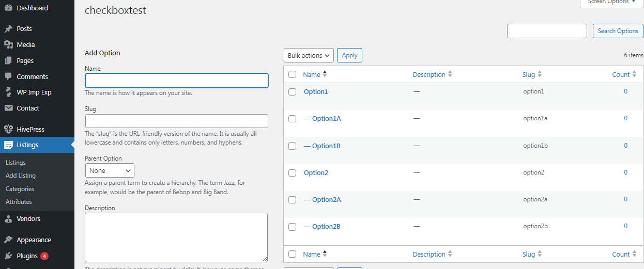Screen dimensions: 644x269
Task: Click the Posts pushpin icon
Action: pyautogui.click(x=8, y=29)
